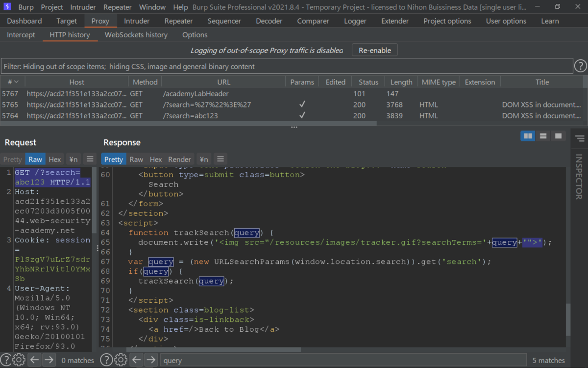588x368 pixels.
Task: Switch Response view to Hex
Action: coord(156,159)
